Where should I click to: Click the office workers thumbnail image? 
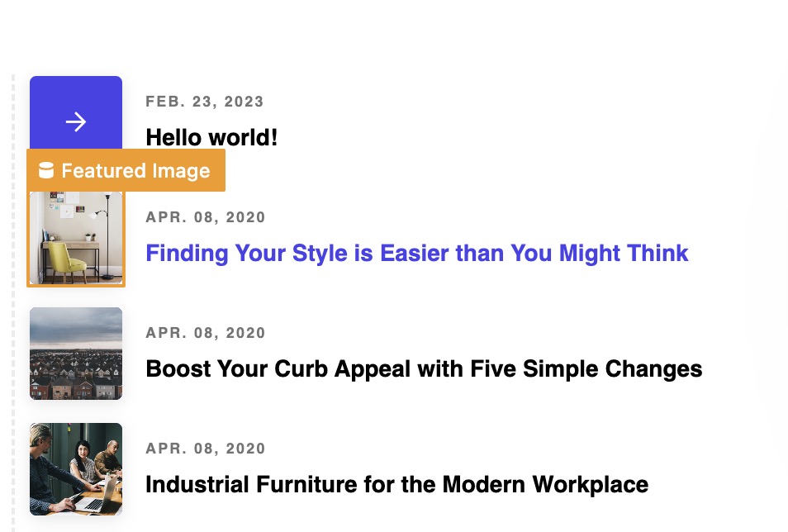(x=76, y=469)
